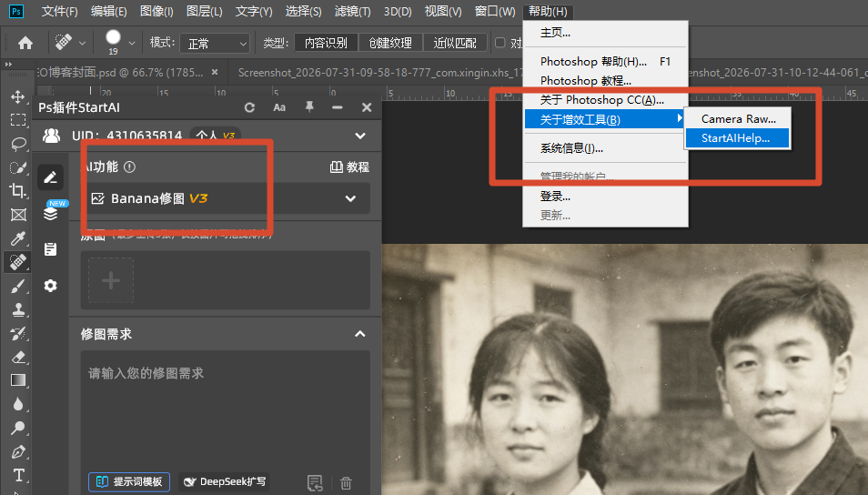Choose the 内容识别 type option
Screen dimensions: 868x495
tap(326, 43)
